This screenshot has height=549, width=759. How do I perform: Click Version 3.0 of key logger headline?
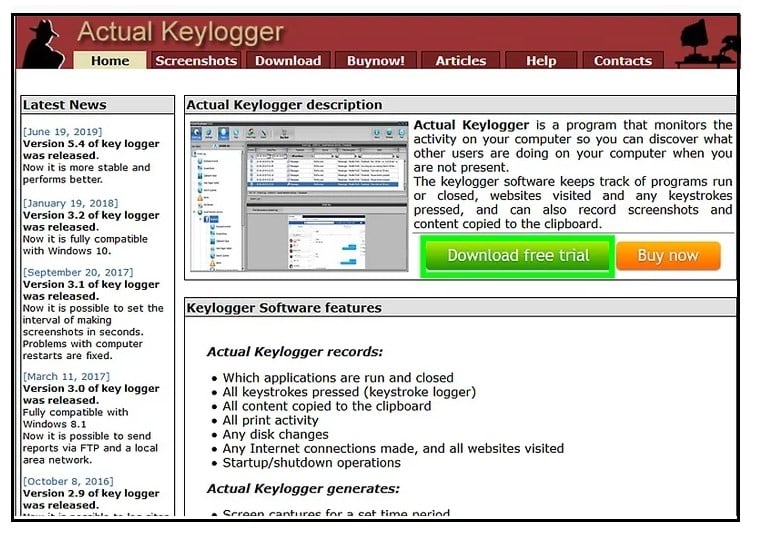pyautogui.click(x=91, y=395)
